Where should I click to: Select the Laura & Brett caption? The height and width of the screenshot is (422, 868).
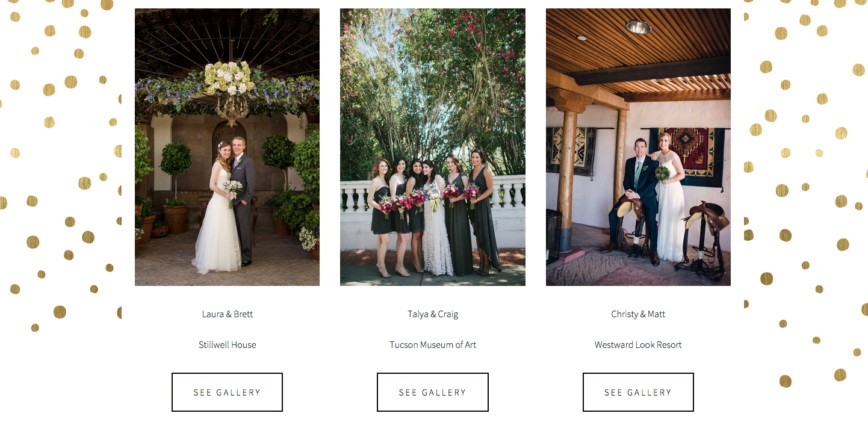tap(228, 314)
